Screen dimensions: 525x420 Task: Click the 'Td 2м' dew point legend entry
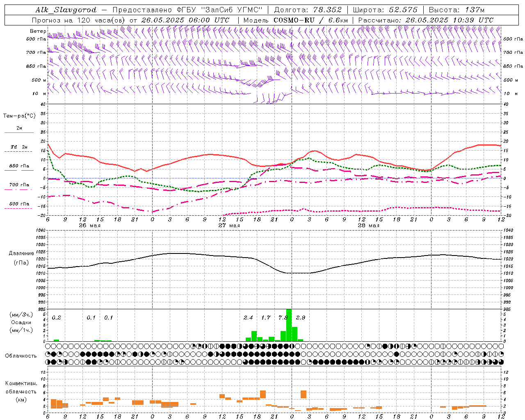point(19,147)
